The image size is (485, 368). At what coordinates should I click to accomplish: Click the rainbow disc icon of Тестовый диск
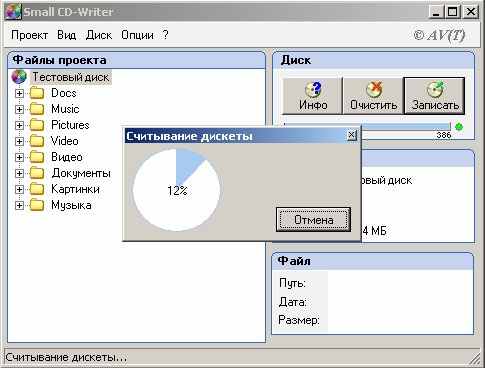(x=19, y=77)
